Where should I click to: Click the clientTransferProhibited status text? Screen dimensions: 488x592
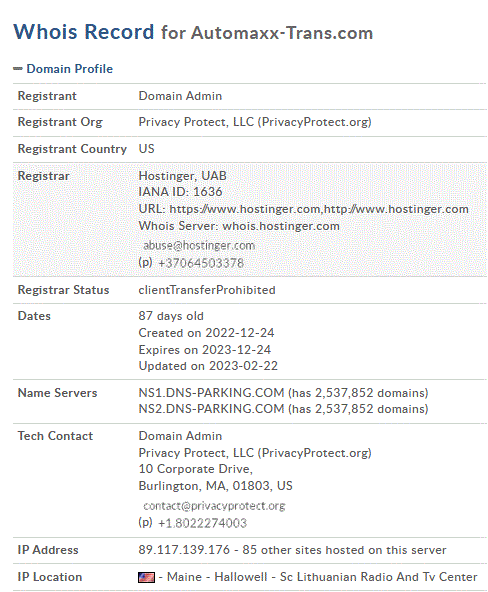pos(207,290)
